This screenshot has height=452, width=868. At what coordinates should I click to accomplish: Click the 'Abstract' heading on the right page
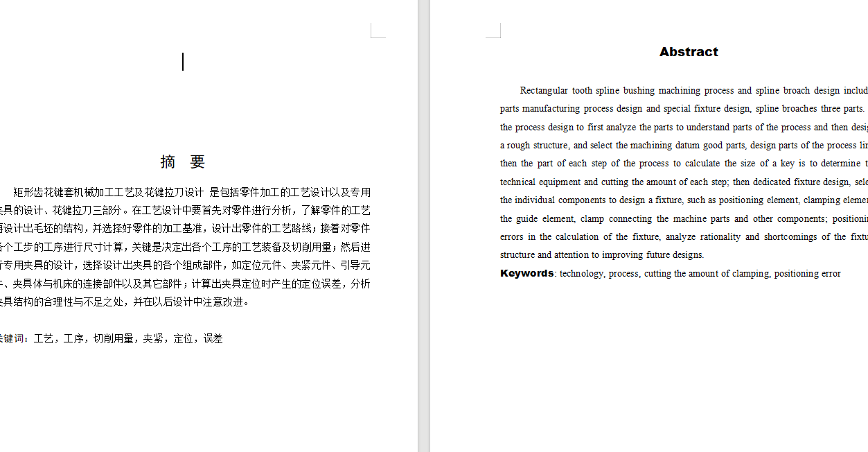click(689, 52)
